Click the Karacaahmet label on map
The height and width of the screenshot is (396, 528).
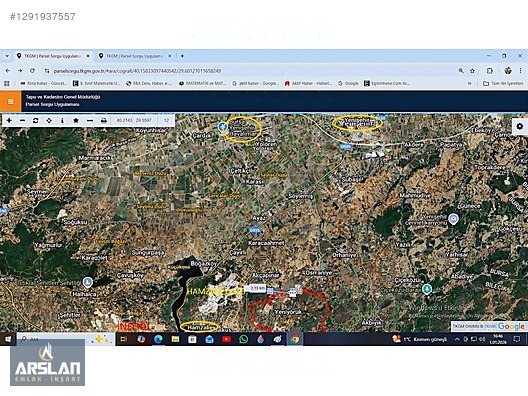click(266, 242)
